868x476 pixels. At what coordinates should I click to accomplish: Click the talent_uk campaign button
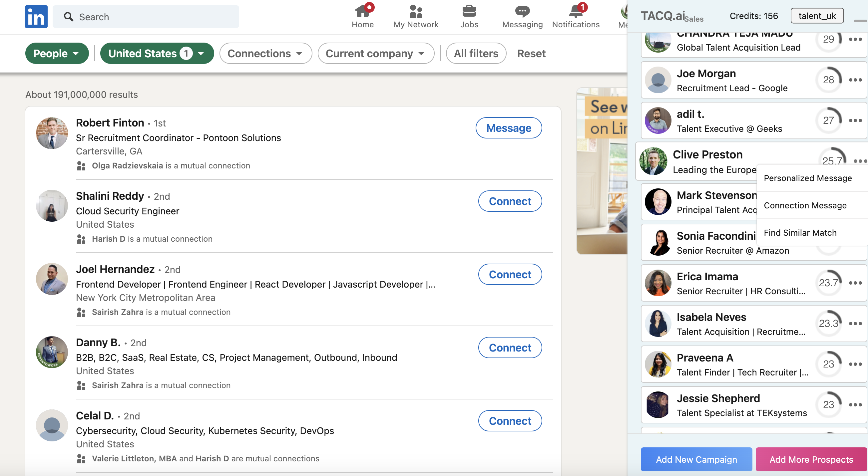click(x=817, y=16)
